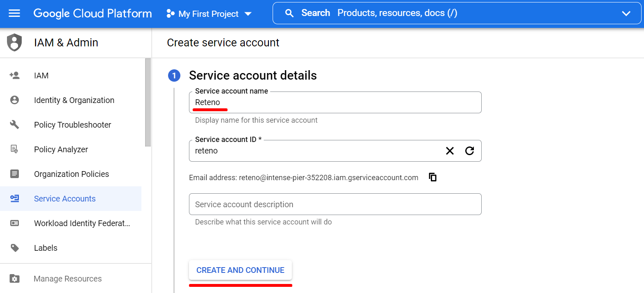Copy the service account email address
This screenshot has height=293, width=644.
pos(432,177)
